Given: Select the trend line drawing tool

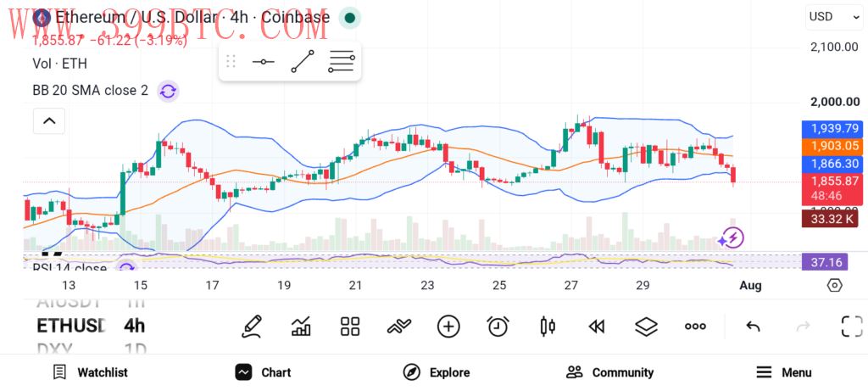Looking at the screenshot, I should (x=303, y=61).
